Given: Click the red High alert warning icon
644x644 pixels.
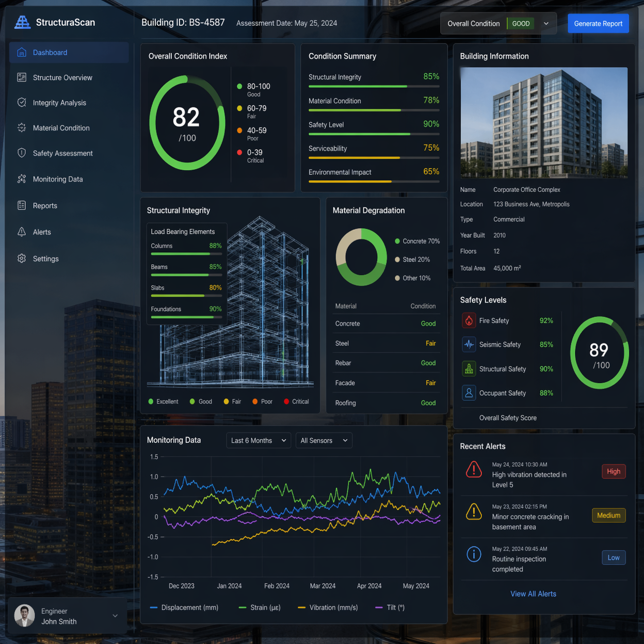Looking at the screenshot, I should [474, 470].
